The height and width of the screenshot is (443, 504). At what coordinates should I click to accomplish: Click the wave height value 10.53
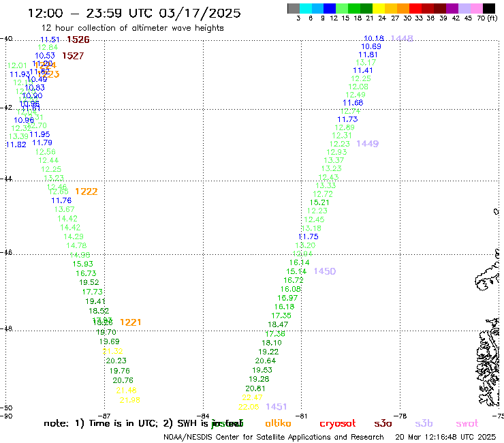(45, 56)
